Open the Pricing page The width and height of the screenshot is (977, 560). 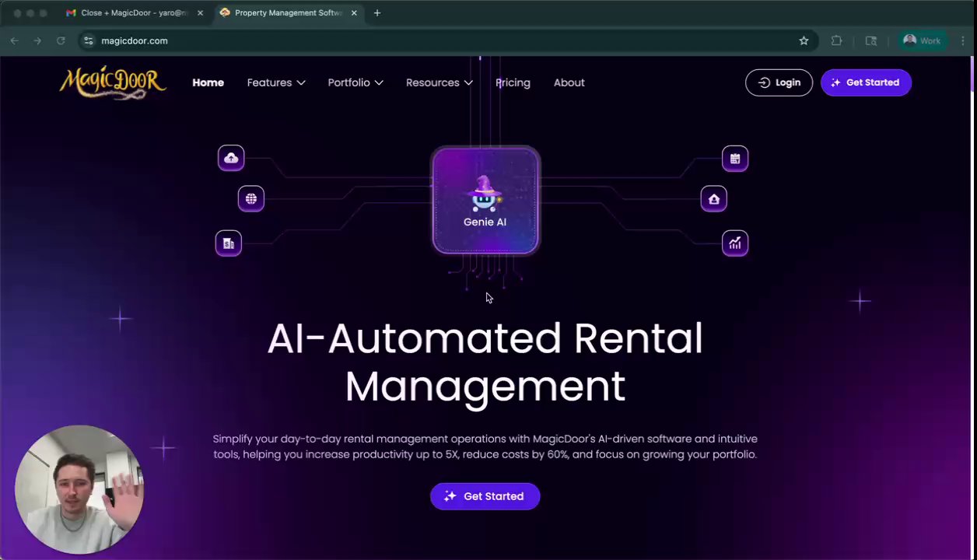click(x=513, y=82)
